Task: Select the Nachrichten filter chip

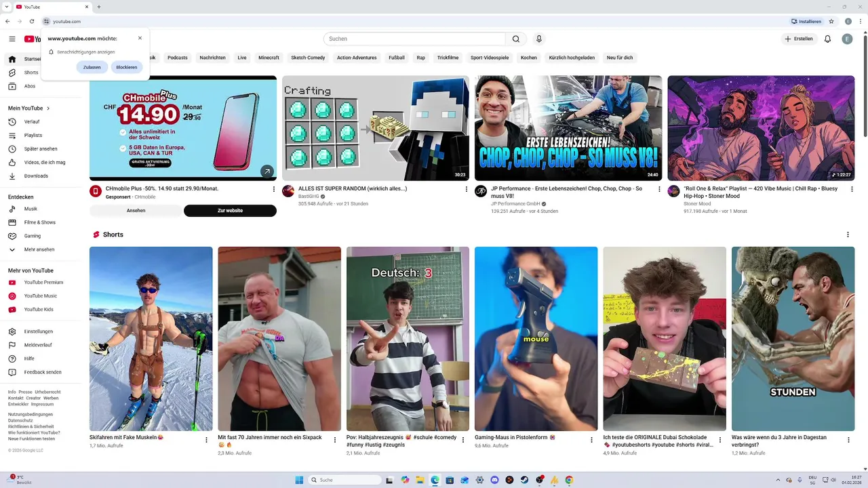Action: [213, 58]
